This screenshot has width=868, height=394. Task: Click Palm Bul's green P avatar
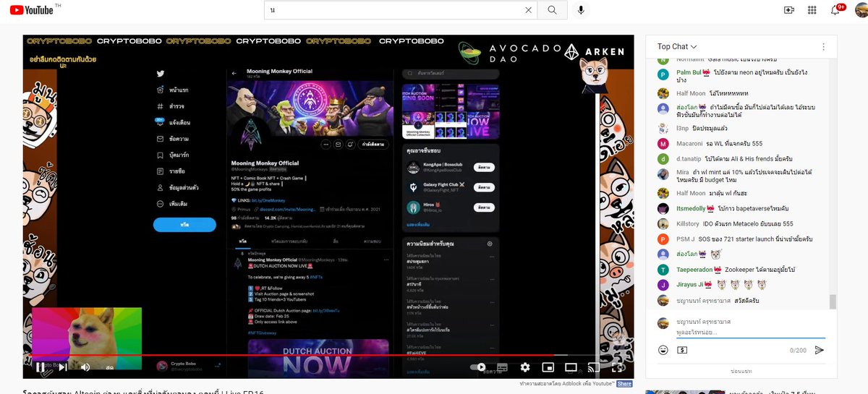click(663, 74)
